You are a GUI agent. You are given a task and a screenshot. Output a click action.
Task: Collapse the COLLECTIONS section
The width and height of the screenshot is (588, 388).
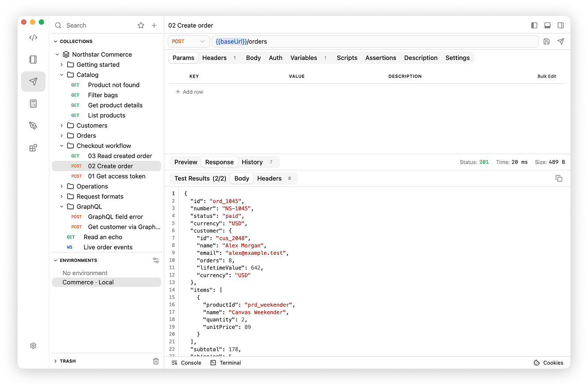[x=55, y=41]
